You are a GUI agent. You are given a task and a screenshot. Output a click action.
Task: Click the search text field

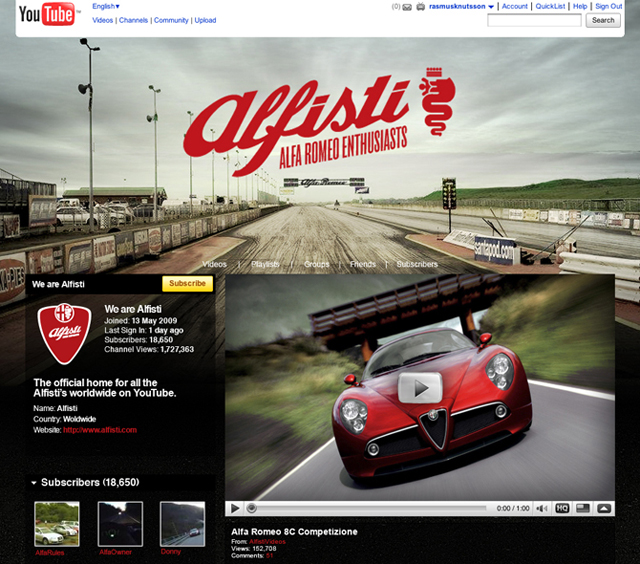[534, 20]
